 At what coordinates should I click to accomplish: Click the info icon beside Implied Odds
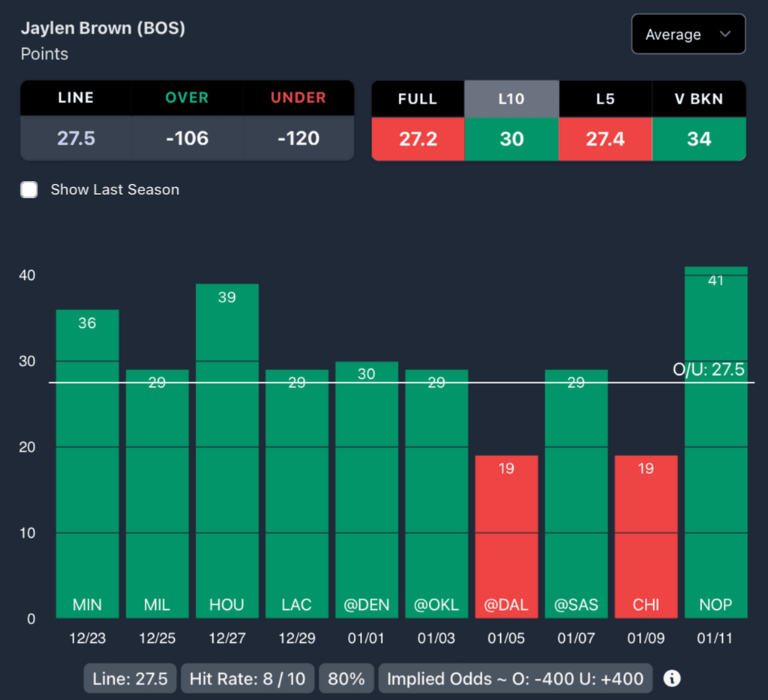[x=671, y=678]
